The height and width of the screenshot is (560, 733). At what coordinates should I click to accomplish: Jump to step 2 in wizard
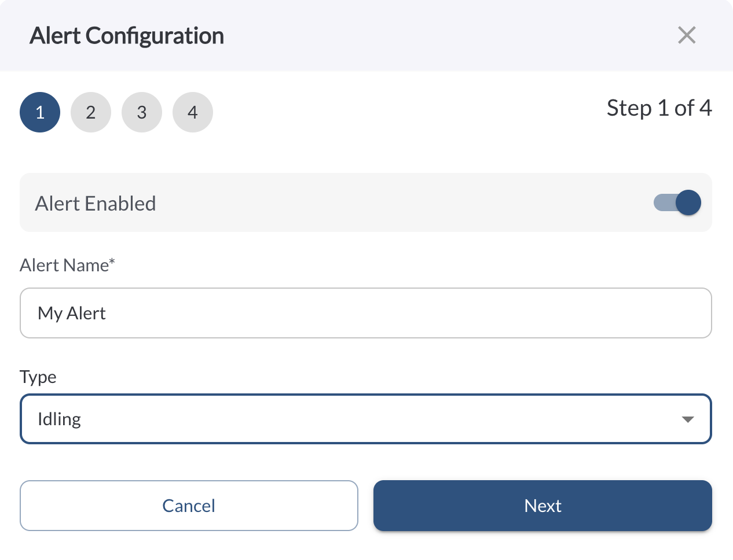[x=91, y=112]
